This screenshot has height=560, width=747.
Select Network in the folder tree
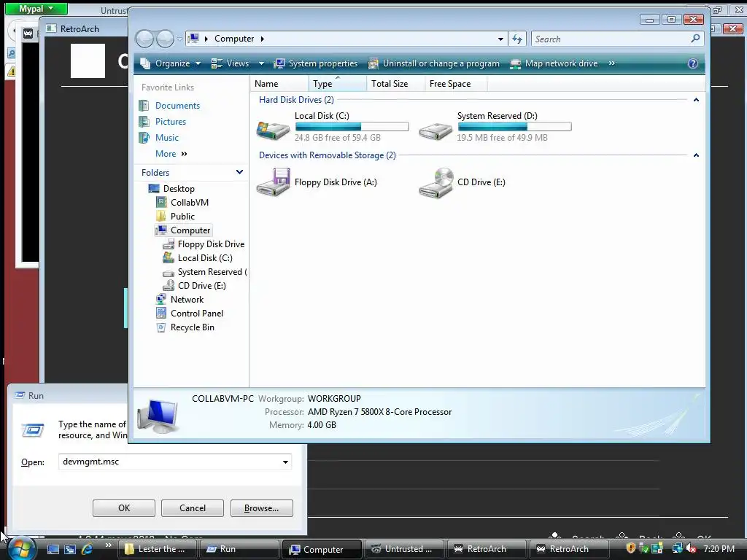(187, 300)
